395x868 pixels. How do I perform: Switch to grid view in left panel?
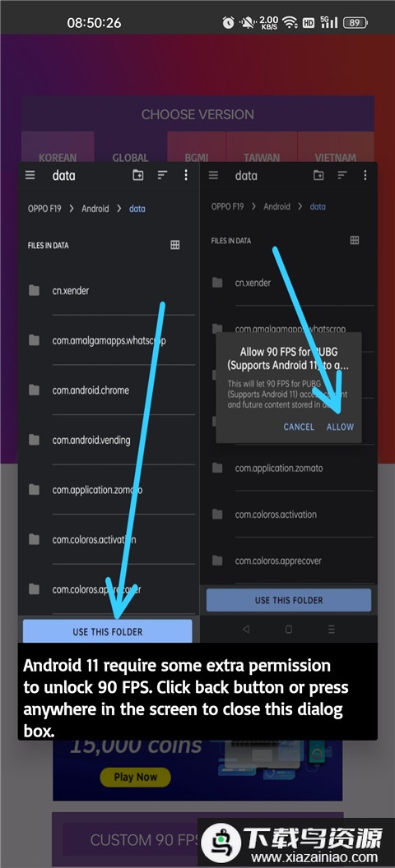175,245
